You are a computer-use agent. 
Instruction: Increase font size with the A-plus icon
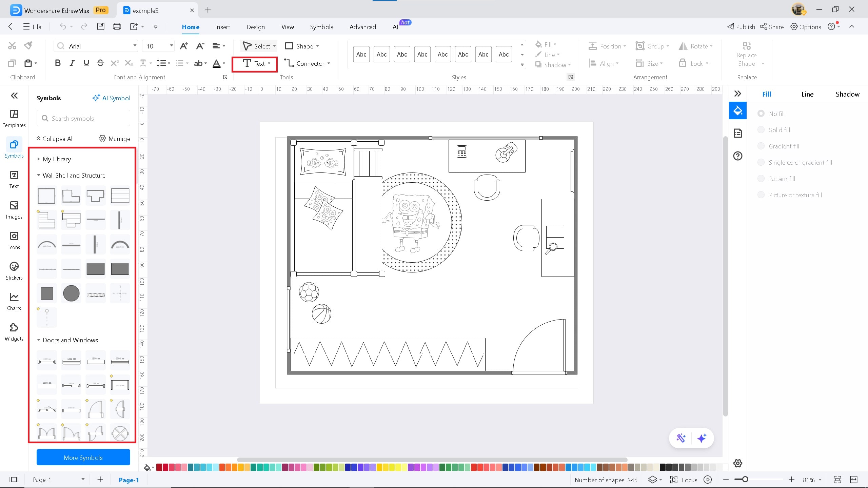(184, 46)
